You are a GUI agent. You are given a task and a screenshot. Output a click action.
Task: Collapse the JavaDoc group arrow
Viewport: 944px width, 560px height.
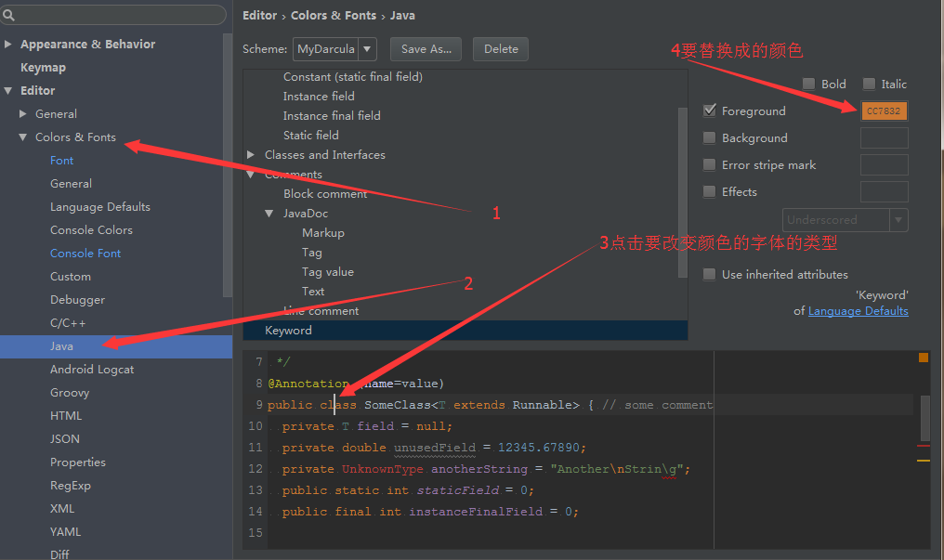point(269,214)
